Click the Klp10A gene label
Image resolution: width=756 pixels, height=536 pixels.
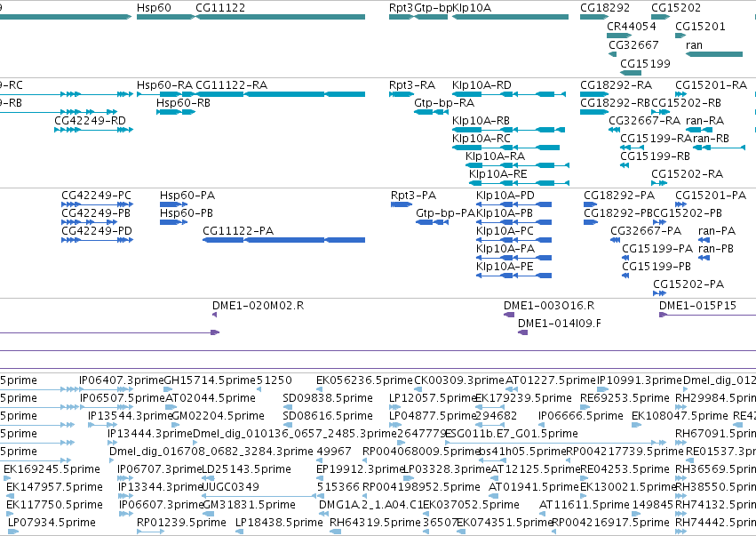[472, 8]
